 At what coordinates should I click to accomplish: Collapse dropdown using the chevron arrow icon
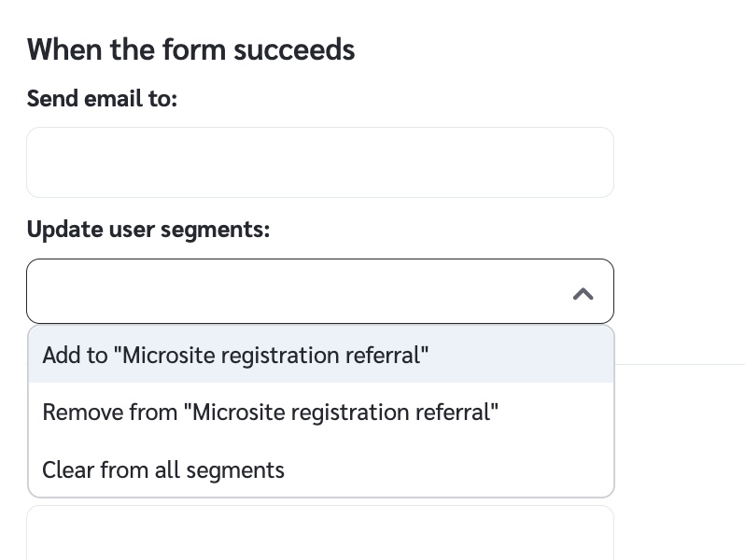point(583,293)
